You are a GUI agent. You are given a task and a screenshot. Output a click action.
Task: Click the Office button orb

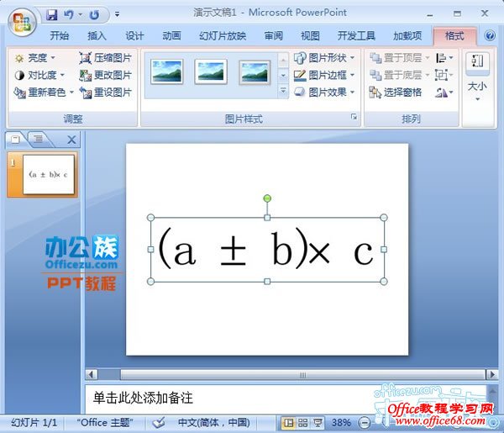click(x=22, y=23)
